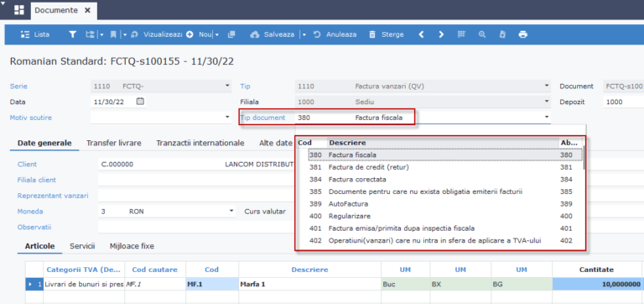Open the calendar picker for Data
The height and width of the screenshot is (304, 644).
pos(140,102)
